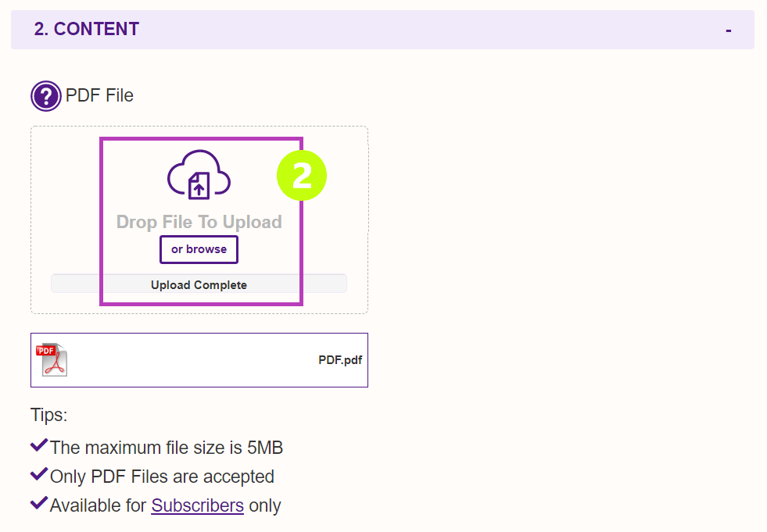Screen dimensions: 767x532
Task: Click the 'PDF File' field label
Action: click(x=99, y=95)
